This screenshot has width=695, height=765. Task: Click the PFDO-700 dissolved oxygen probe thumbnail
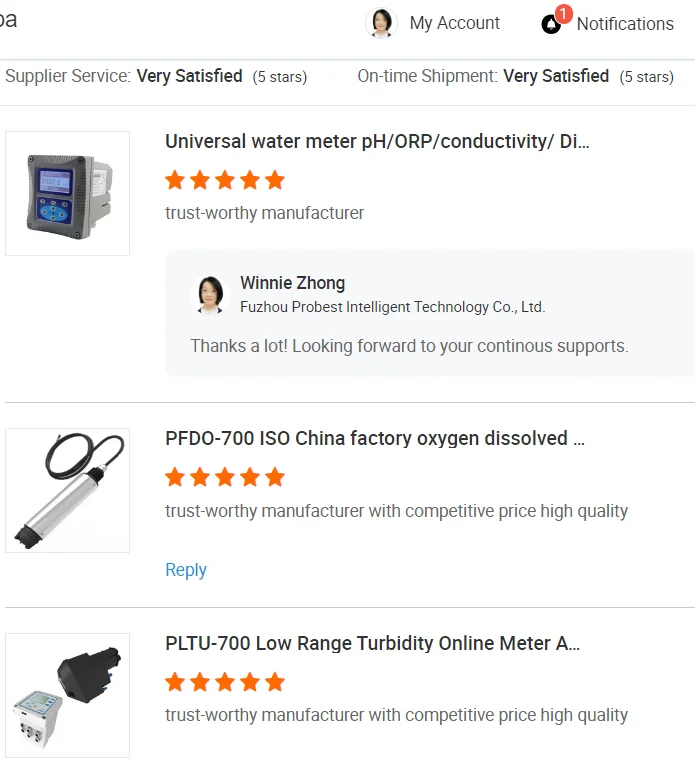[67, 490]
